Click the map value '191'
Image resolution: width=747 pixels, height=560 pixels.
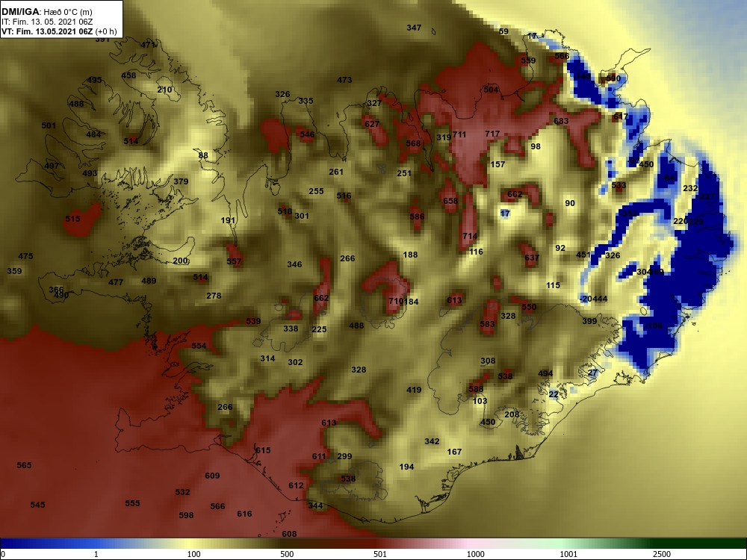(x=228, y=220)
